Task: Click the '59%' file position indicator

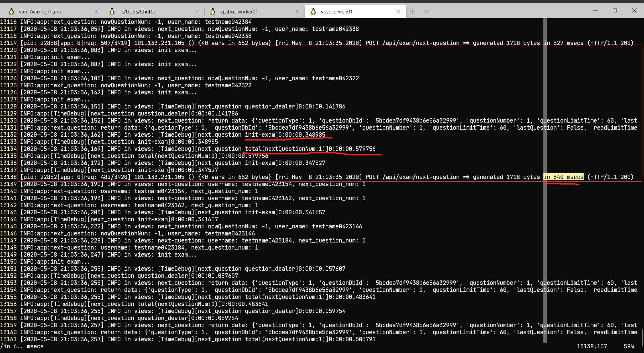Action: click(629, 346)
